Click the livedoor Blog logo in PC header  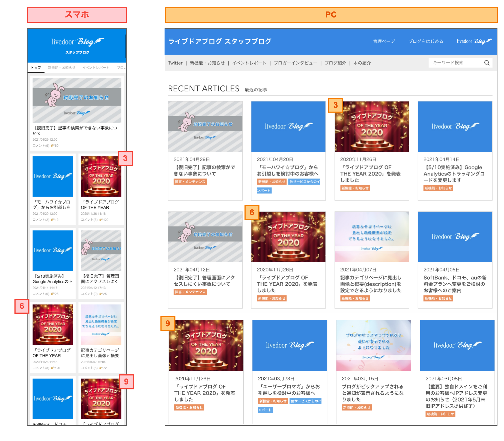pos(474,41)
